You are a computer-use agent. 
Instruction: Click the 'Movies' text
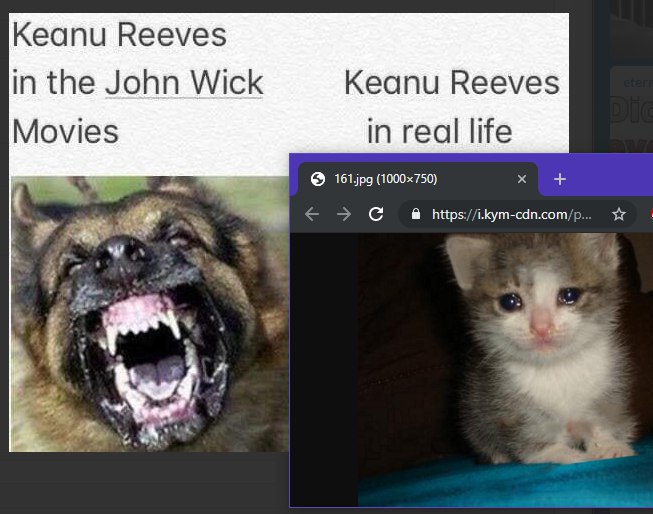point(65,132)
